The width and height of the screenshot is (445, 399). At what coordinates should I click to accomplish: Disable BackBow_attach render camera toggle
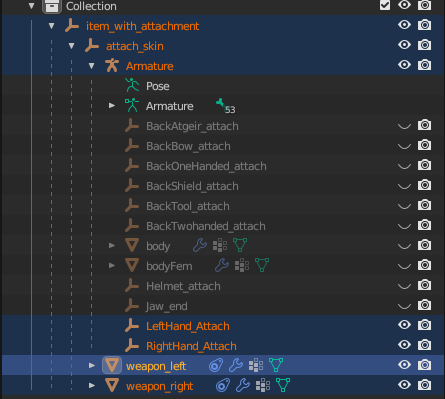pos(424,145)
